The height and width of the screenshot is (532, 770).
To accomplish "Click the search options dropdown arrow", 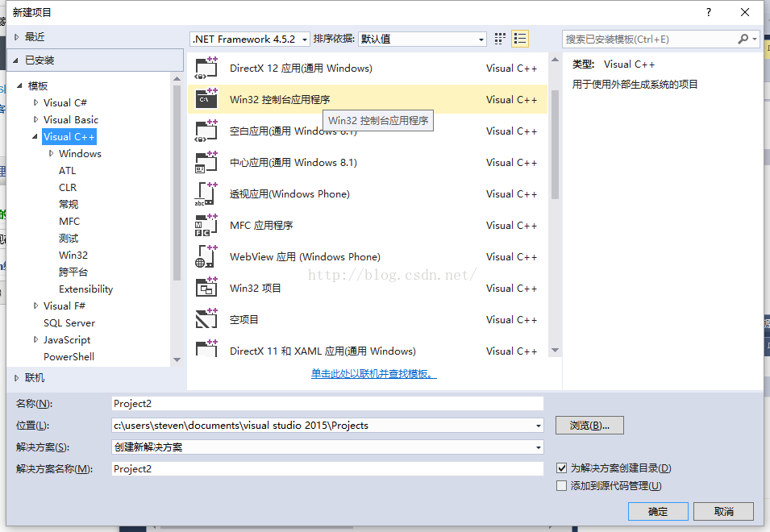I will tap(755, 39).
